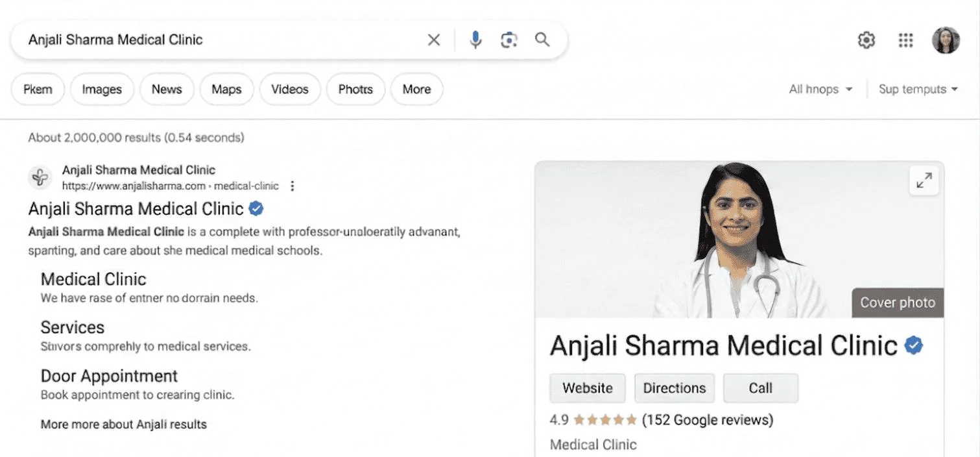Click the Directions button
The width and height of the screenshot is (980, 457).
675,388
